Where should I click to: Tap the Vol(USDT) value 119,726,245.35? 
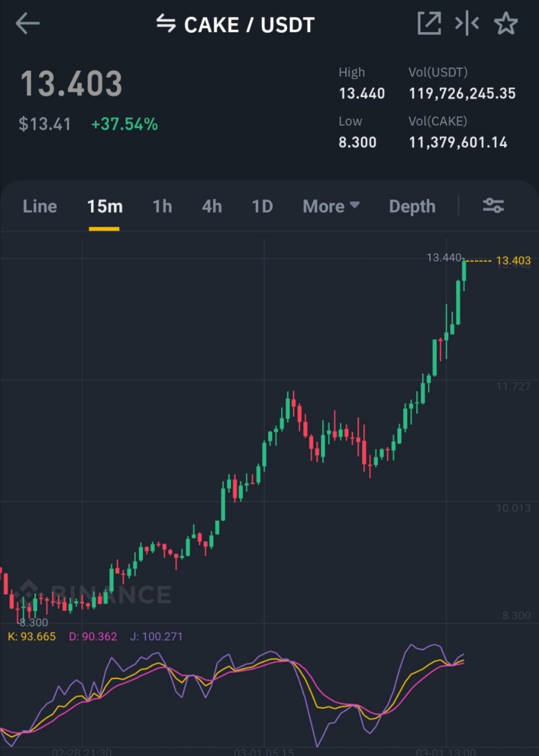[462, 93]
